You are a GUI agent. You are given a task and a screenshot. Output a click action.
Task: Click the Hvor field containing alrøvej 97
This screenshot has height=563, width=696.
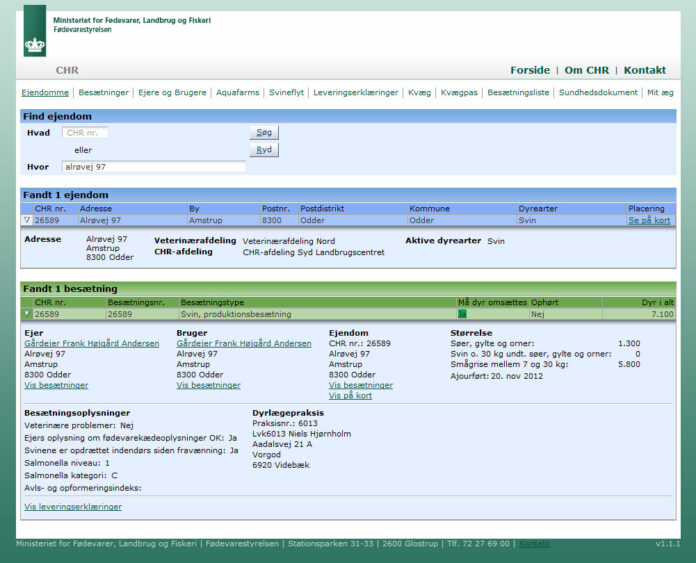coord(154,167)
